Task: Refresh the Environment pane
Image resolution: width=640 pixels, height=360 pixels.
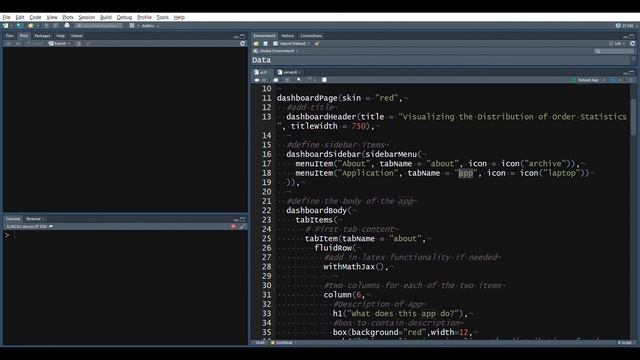Action: [x=632, y=43]
